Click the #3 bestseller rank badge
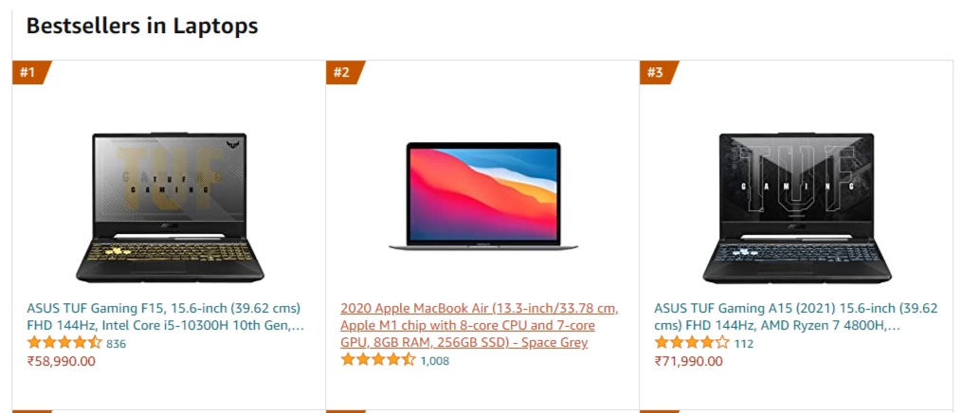Image resolution: width=980 pixels, height=413 pixels. pyautogui.click(x=658, y=73)
